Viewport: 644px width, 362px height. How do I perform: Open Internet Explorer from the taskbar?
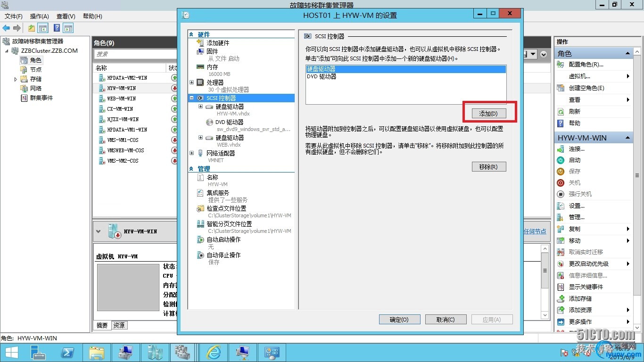click(x=214, y=353)
